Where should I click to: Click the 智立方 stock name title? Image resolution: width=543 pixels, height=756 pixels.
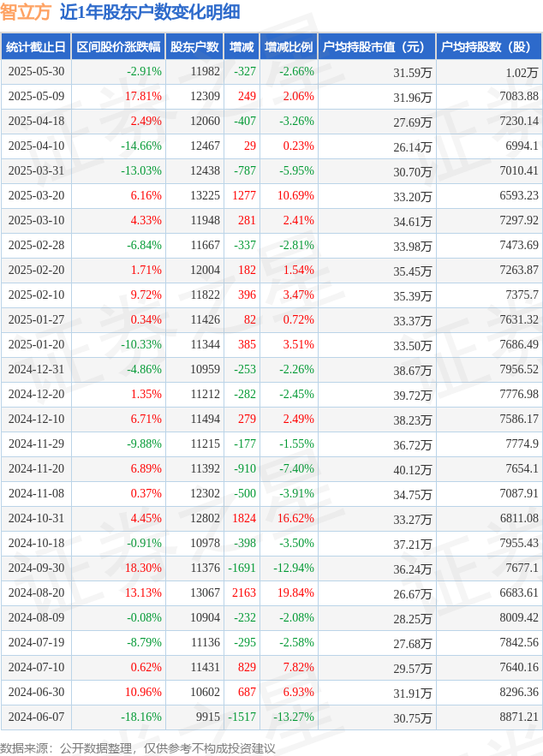click(x=26, y=12)
